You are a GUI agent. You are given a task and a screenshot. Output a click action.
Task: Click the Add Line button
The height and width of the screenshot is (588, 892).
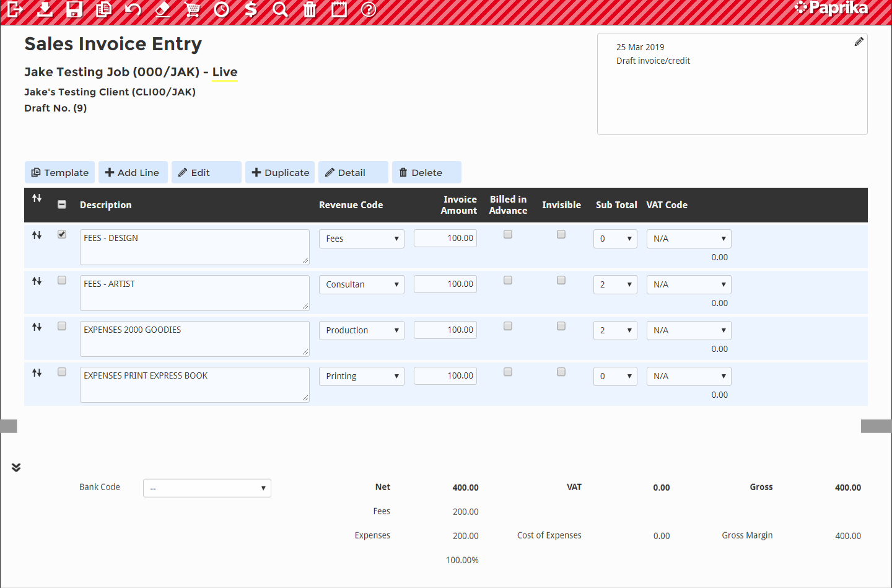click(133, 172)
